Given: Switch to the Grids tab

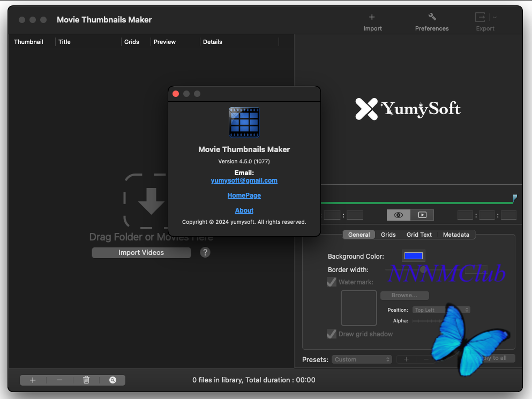Looking at the screenshot, I should coord(388,235).
